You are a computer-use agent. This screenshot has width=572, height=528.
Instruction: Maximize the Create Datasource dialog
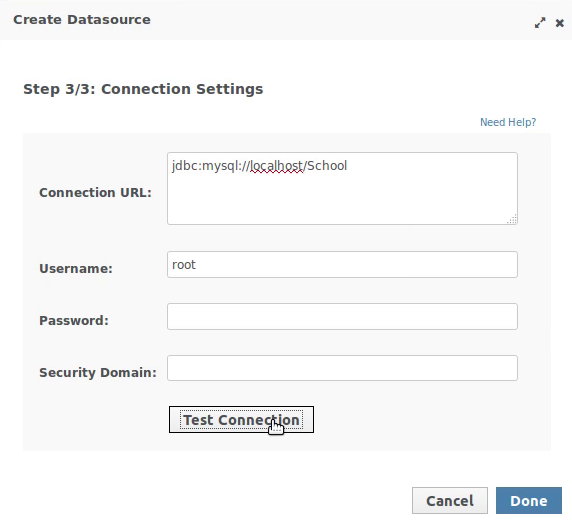tap(540, 23)
